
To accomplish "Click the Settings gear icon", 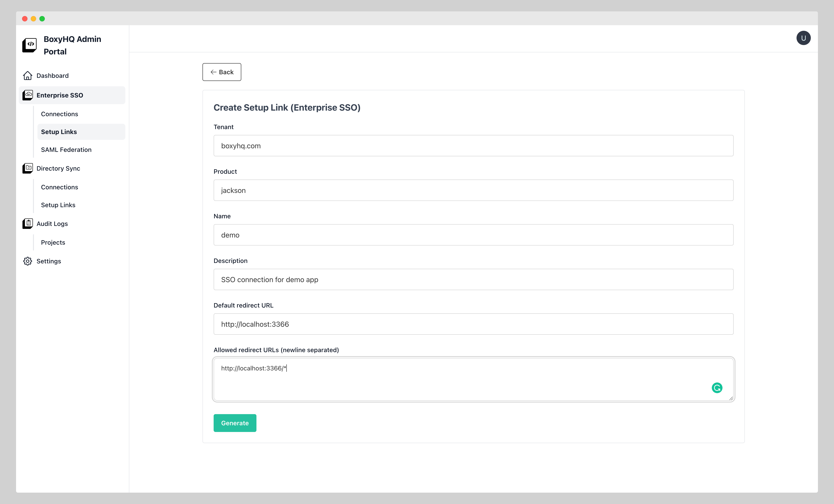I will [x=27, y=261].
